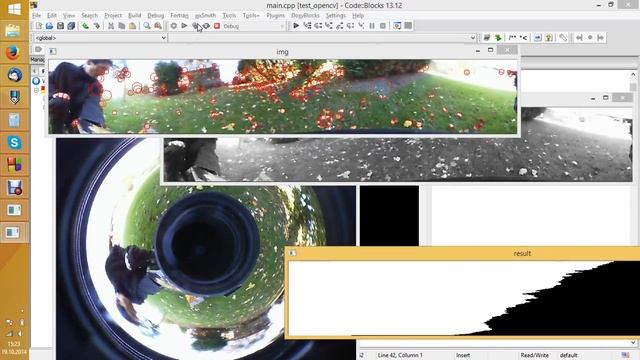Click the Line 42, Column 1 status text
This screenshot has width=640, height=360.
click(400, 356)
